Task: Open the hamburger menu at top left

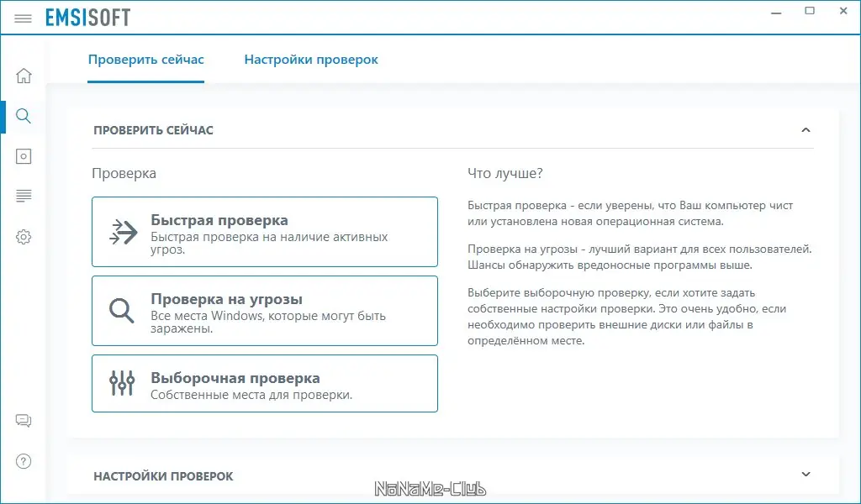Action: point(23,17)
